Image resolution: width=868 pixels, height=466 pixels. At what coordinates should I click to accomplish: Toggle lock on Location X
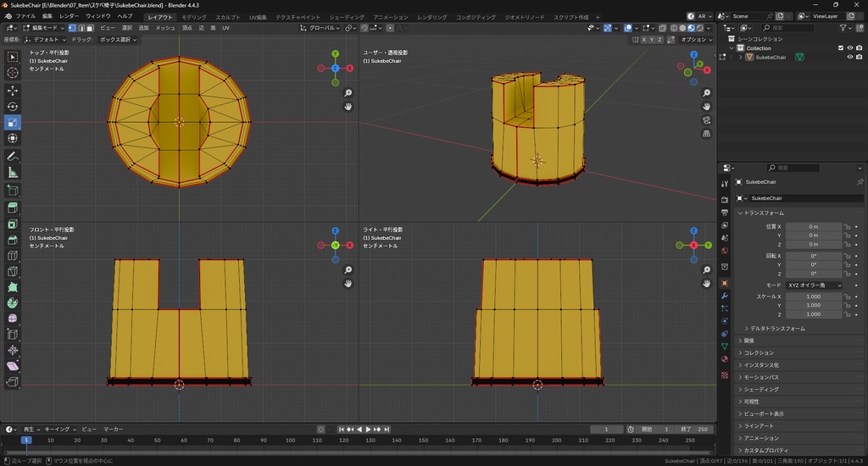pyautogui.click(x=847, y=226)
